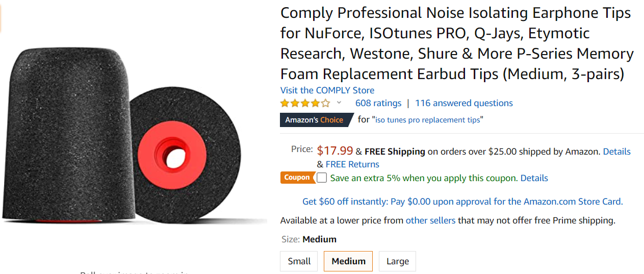Open the 608 ratings link
Screen dimensions: 644x274
point(378,103)
